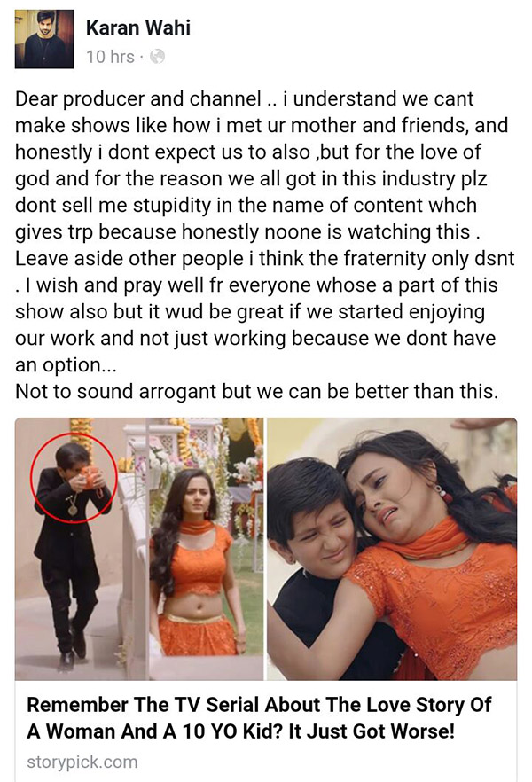The width and height of the screenshot is (532, 782).
Task: Click the opening words 'Dear producer and channel'
Action: [138, 98]
